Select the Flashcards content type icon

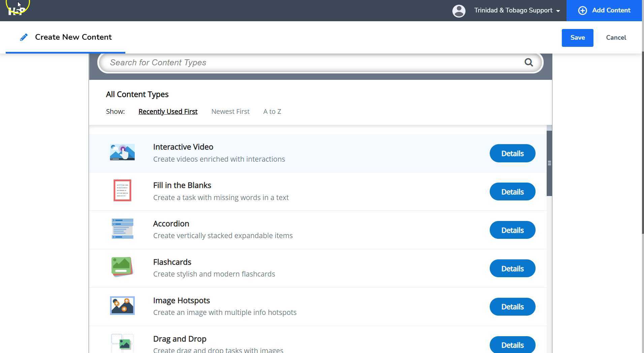click(x=122, y=267)
